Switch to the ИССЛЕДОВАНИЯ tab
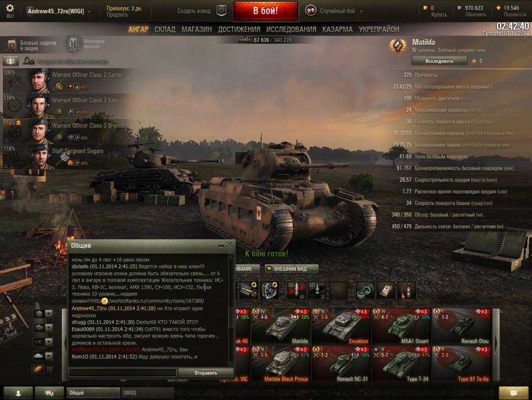The height and width of the screenshot is (400, 532). tap(291, 30)
